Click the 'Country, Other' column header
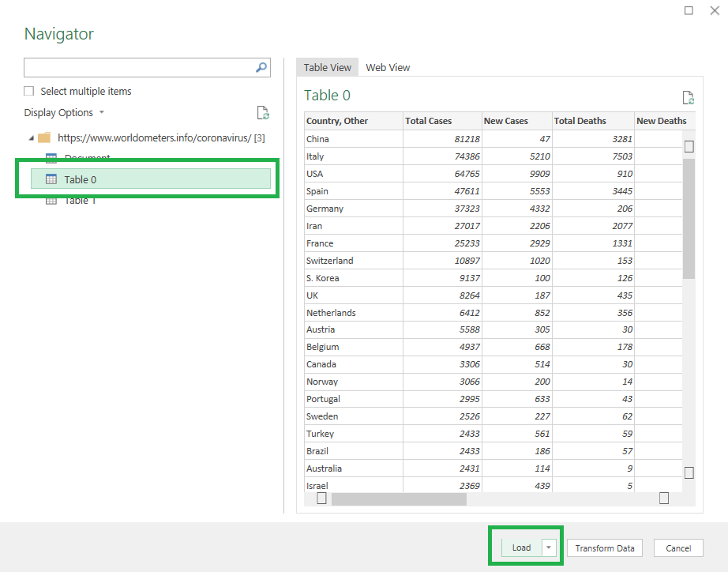This screenshot has height=572, width=728. (x=353, y=121)
